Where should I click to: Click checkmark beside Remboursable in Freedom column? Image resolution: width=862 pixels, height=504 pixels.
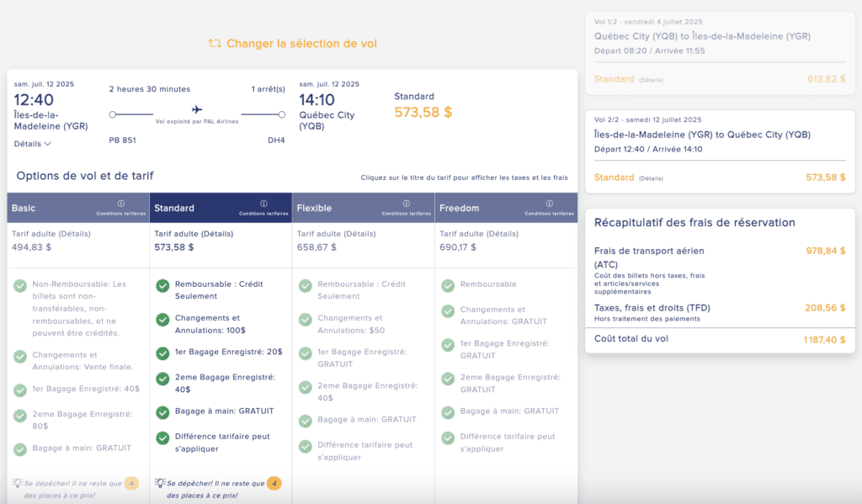pos(448,285)
